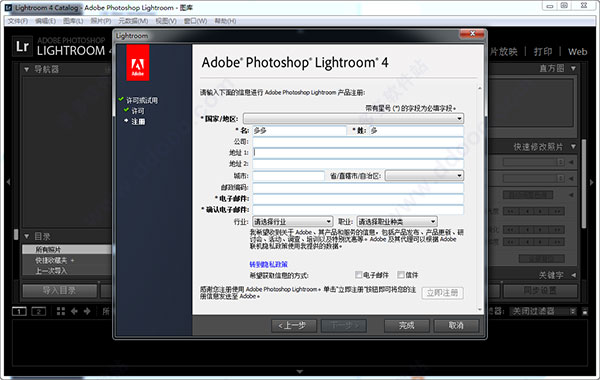Open the 图库(L) menu
The width and height of the screenshot is (600, 380).
(73, 21)
